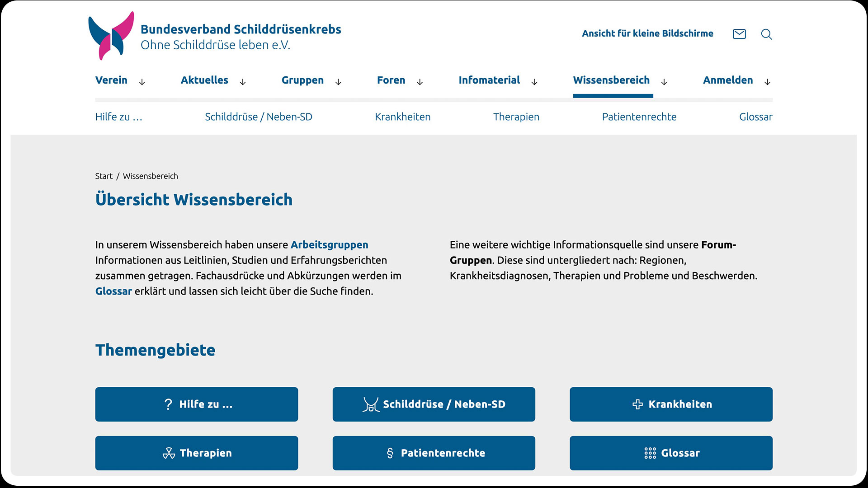
Task: Click the Themengebiete heading
Action: click(155, 350)
